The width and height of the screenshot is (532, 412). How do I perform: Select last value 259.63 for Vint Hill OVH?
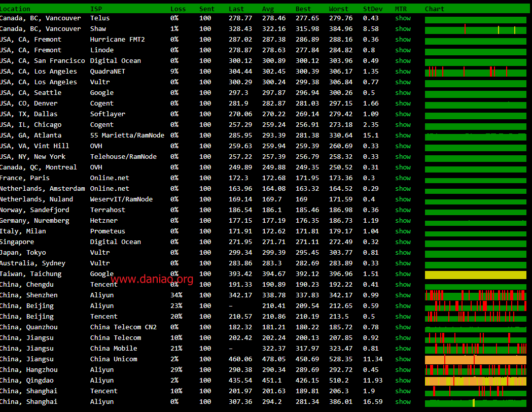pos(240,146)
